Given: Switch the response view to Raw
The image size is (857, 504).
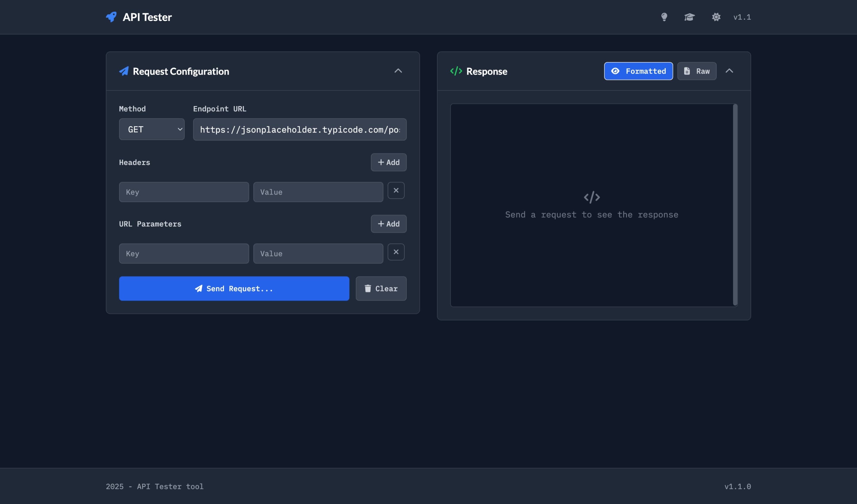Looking at the screenshot, I should 697,71.
